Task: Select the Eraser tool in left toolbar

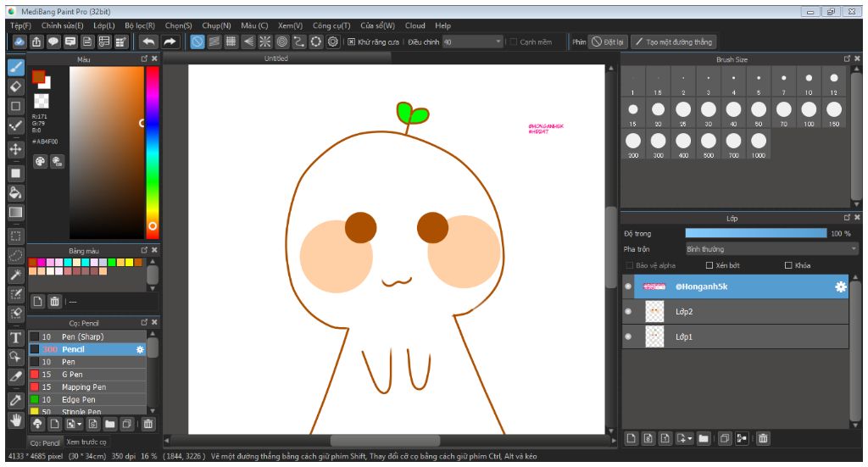Action: pyautogui.click(x=15, y=86)
